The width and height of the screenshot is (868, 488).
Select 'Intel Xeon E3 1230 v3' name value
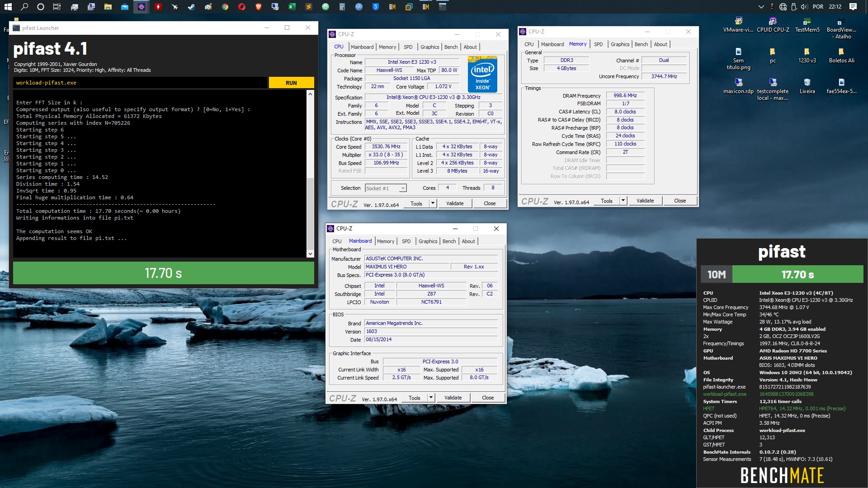412,62
